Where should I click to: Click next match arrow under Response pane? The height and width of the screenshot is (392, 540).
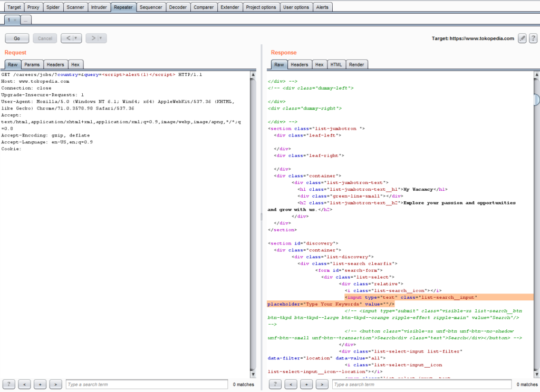pyautogui.click(x=322, y=385)
